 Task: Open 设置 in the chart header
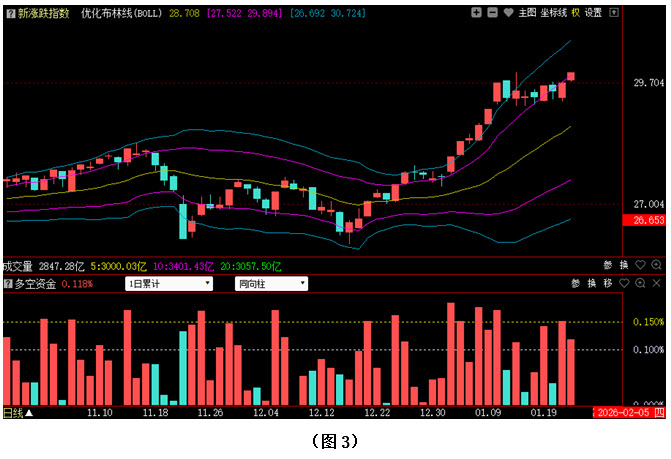pos(592,13)
